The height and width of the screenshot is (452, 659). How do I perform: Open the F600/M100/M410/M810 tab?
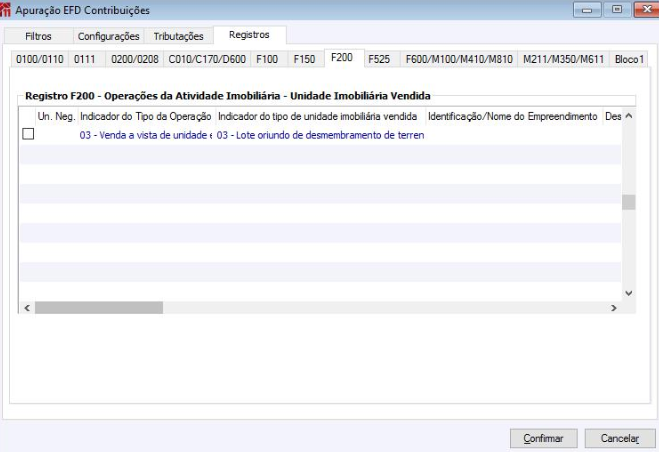[459, 59]
